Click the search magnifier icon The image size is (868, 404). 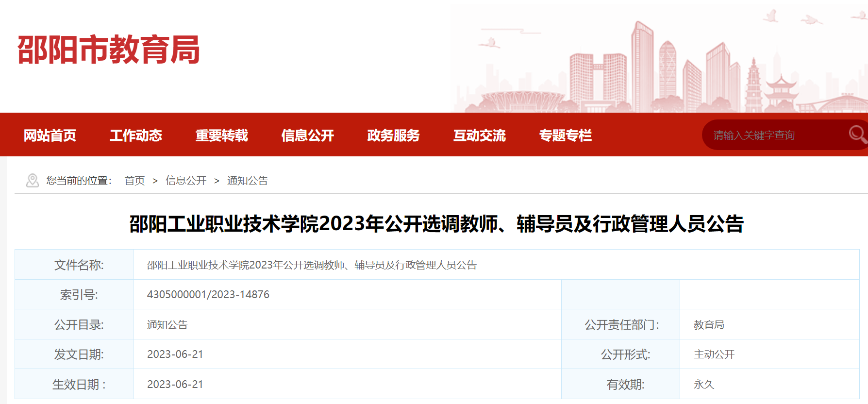coord(858,134)
